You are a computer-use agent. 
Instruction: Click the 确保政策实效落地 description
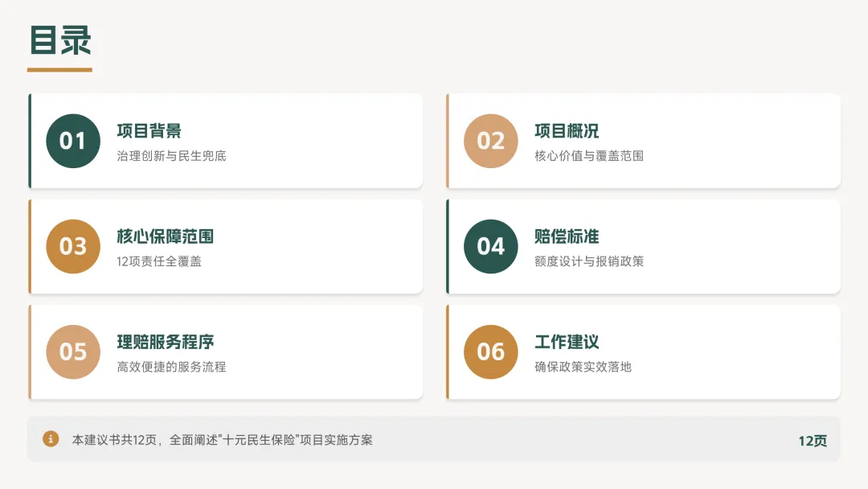tap(583, 367)
